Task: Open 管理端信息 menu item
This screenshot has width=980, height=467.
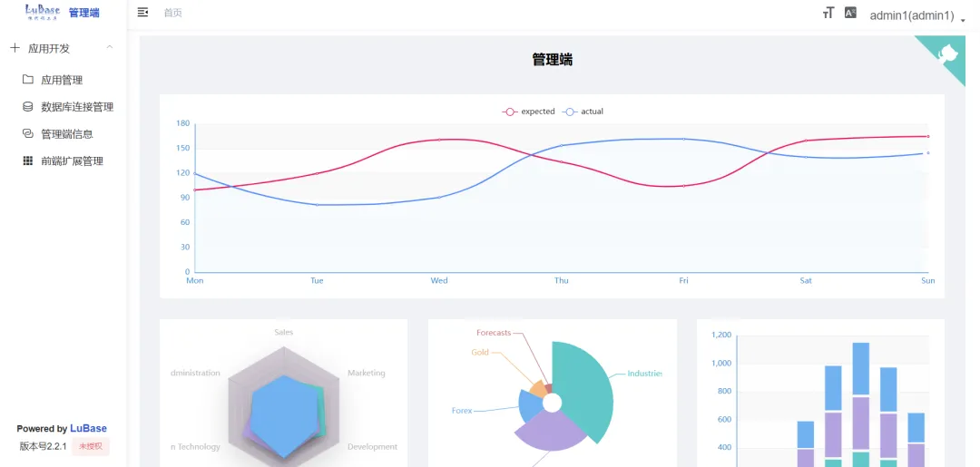Action: (63, 133)
